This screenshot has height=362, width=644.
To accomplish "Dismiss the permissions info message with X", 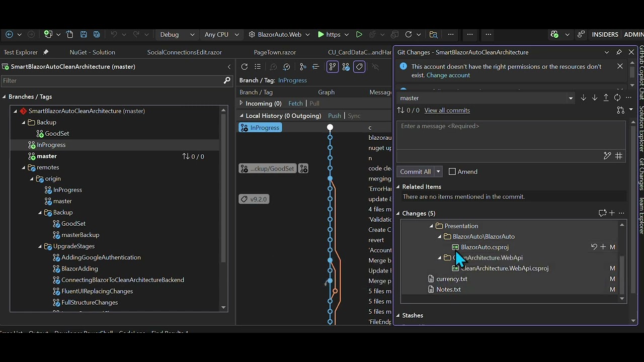I will click(620, 66).
